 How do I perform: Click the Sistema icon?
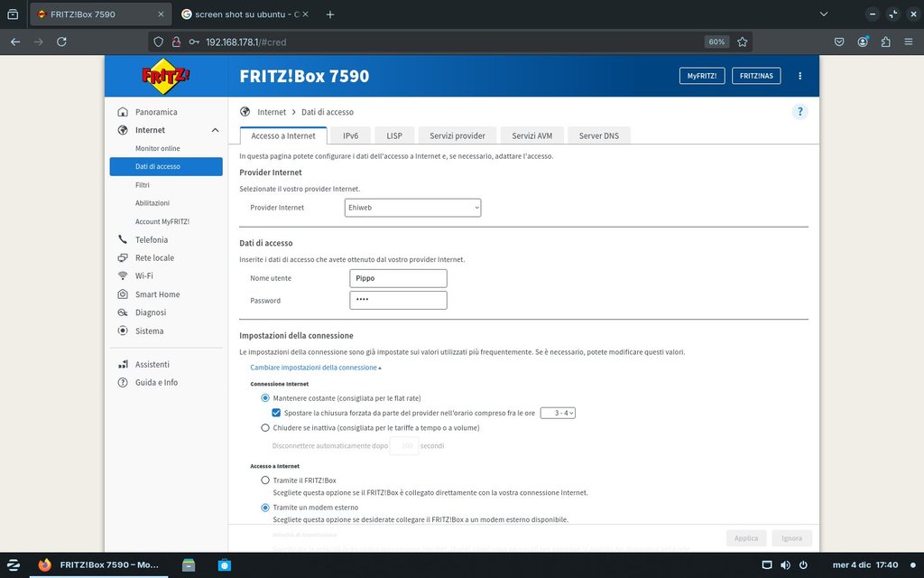123,331
